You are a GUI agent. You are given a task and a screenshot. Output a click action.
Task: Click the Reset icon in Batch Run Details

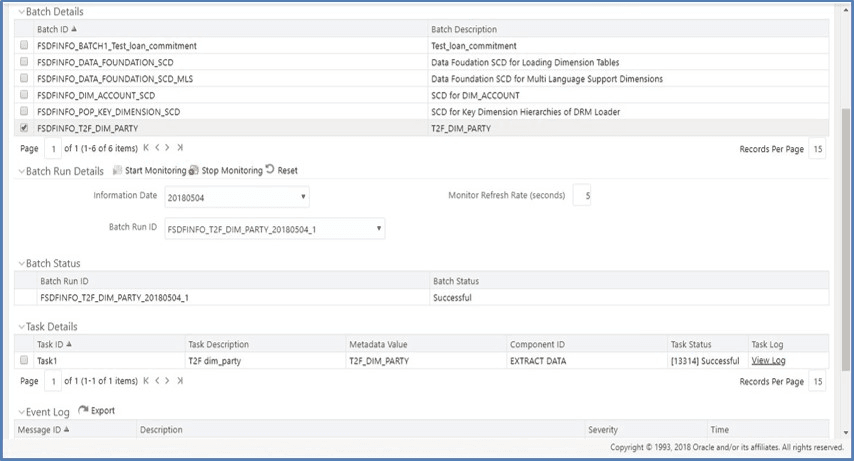click(270, 169)
